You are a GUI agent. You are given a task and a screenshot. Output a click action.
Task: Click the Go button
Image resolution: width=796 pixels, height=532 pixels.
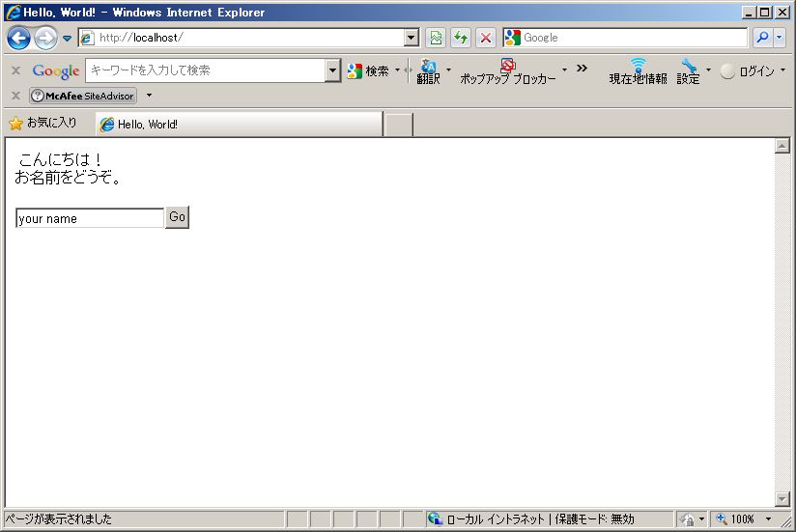(x=177, y=217)
